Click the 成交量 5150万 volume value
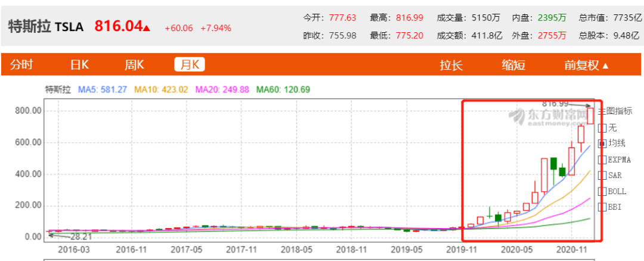 point(469,18)
